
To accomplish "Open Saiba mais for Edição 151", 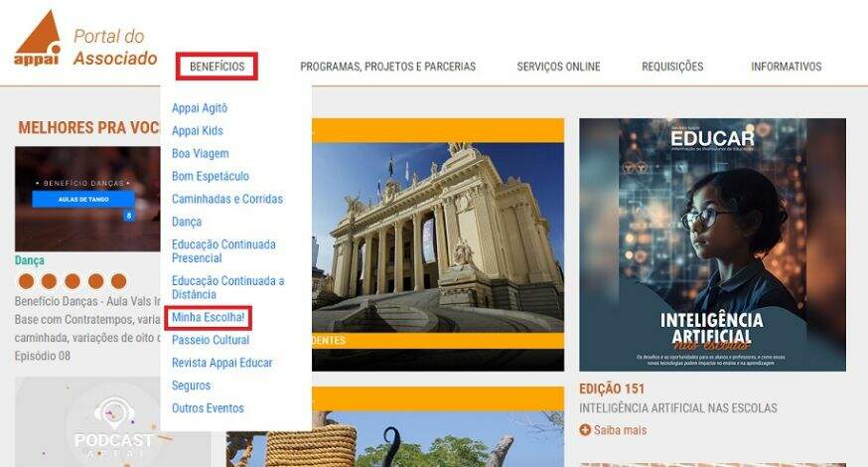I will click(x=620, y=430).
